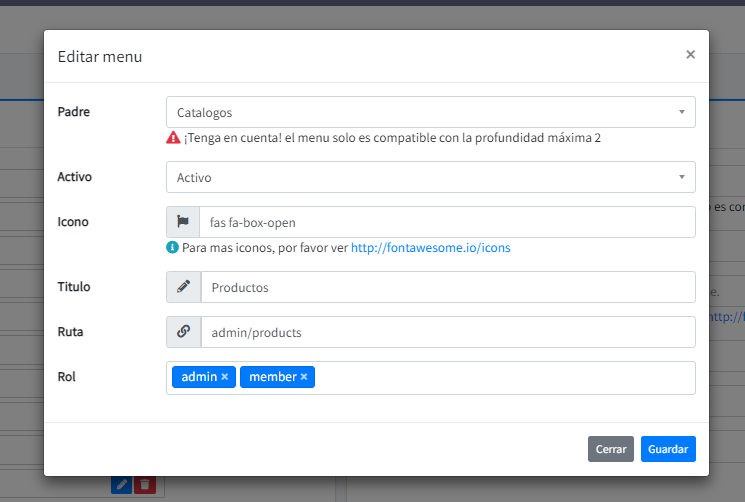The width and height of the screenshot is (745, 502).
Task: Click the teal info circle icon
Action: click(173, 247)
